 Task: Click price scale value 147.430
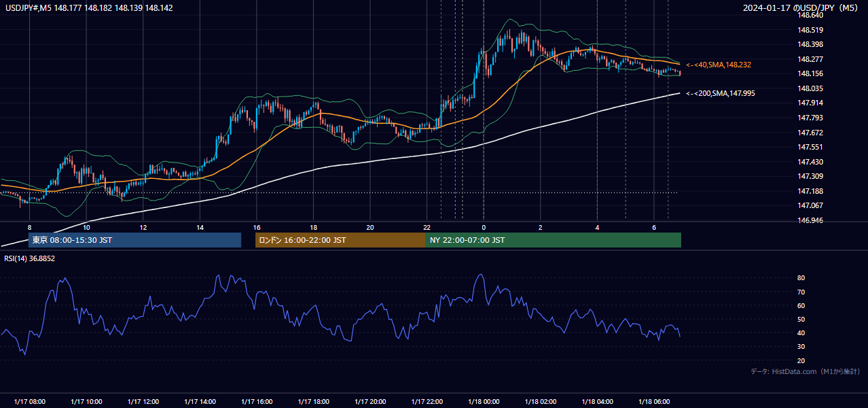(810, 162)
